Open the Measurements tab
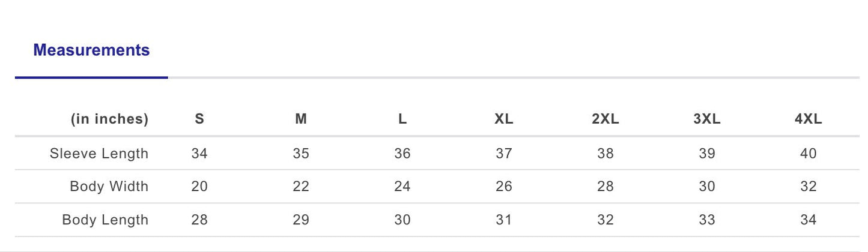 (91, 50)
